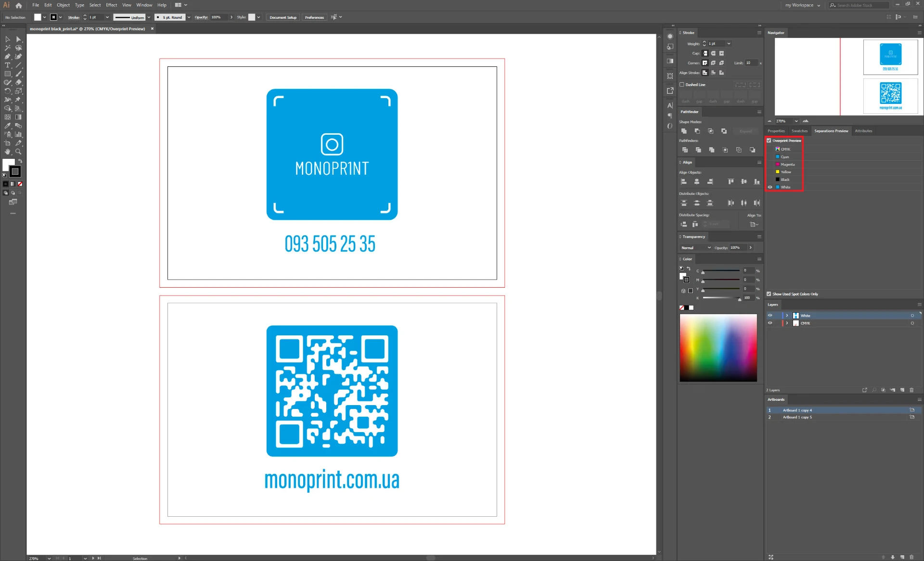
Task: Toggle visibility box for Black separation
Action: point(770,179)
